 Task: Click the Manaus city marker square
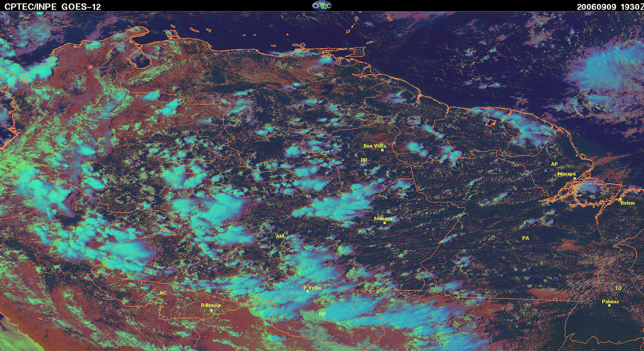click(385, 223)
